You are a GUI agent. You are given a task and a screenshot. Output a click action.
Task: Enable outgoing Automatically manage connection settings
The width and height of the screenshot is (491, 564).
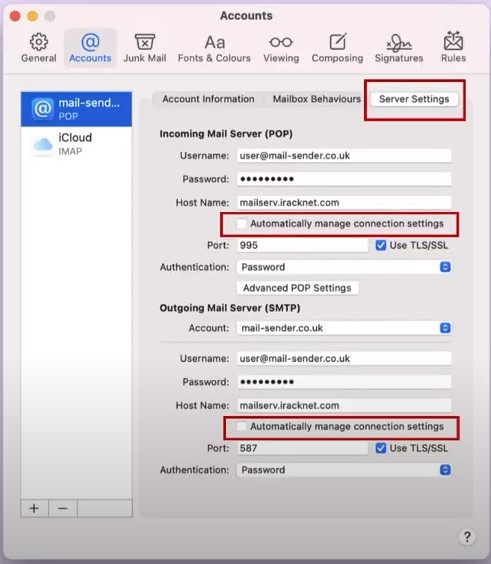tap(241, 427)
